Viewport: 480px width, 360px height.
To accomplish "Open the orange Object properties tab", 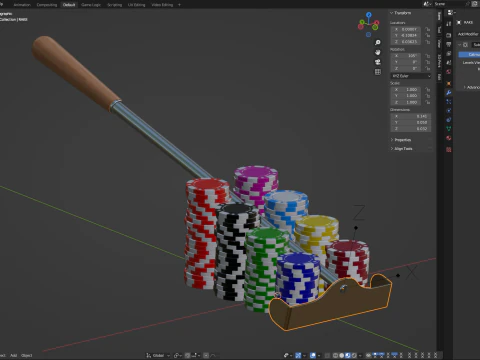I will pyautogui.click(x=449, y=83).
